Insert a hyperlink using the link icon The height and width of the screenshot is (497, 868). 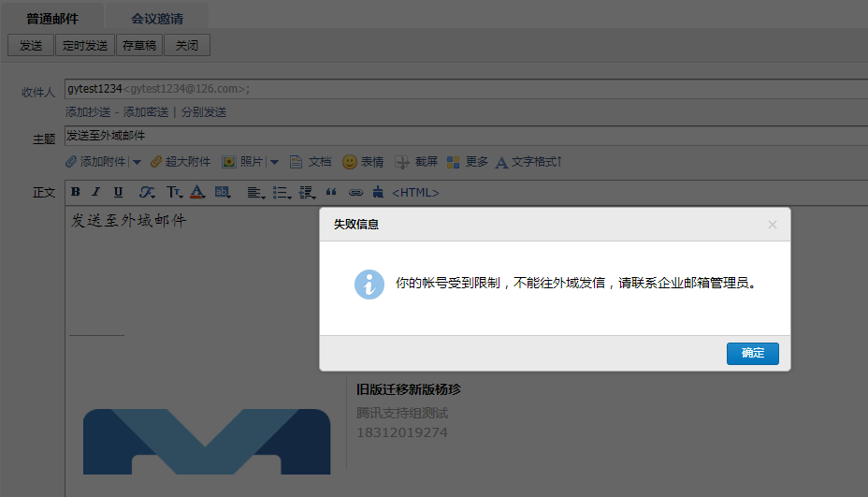pyautogui.click(x=355, y=193)
